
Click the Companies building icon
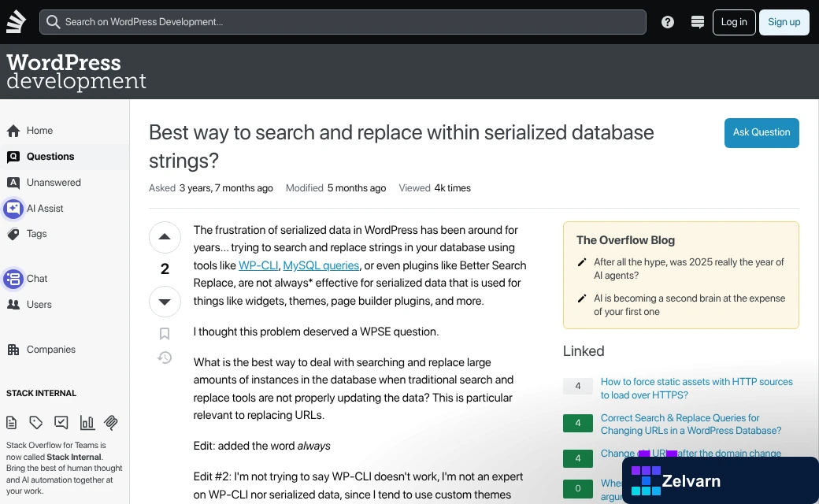click(x=13, y=350)
